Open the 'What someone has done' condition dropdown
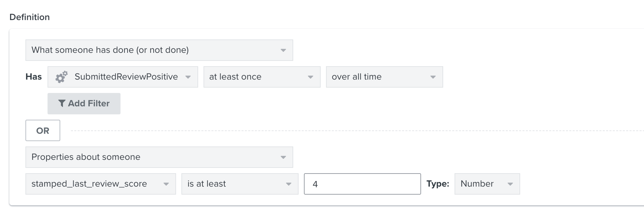Image resolution: width=644 pixels, height=210 pixels. point(159,50)
